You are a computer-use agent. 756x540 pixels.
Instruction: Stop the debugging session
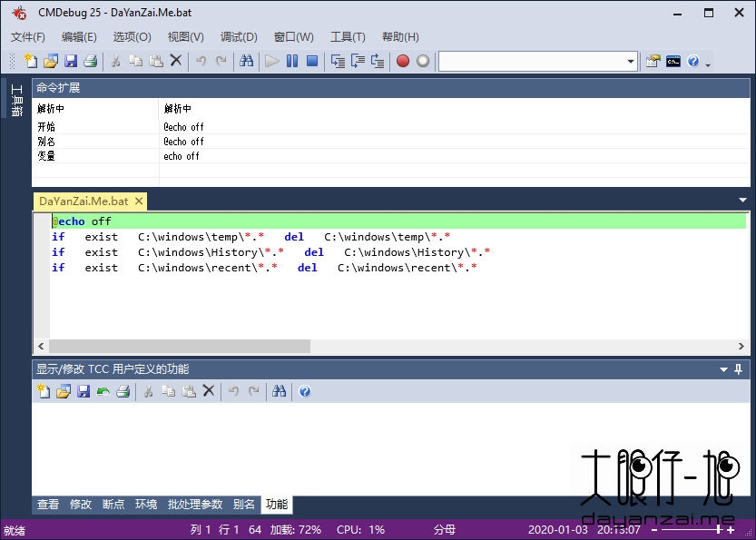(x=312, y=61)
